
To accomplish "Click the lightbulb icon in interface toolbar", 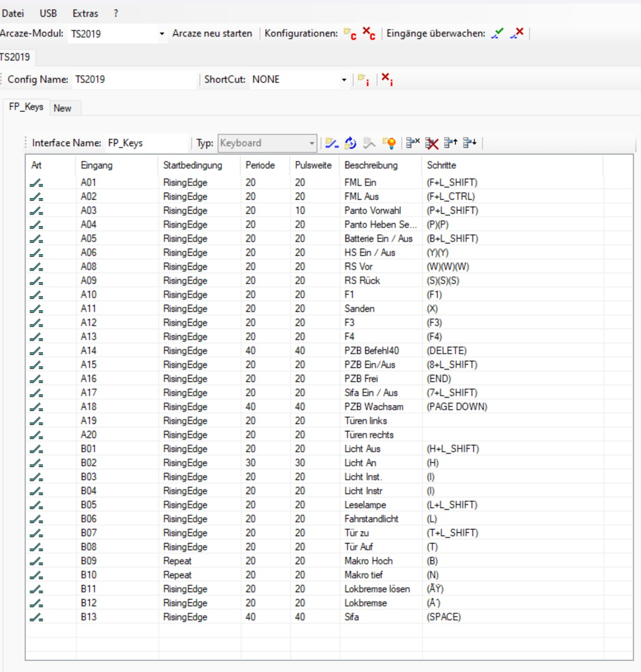I will (x=389, y=143).
